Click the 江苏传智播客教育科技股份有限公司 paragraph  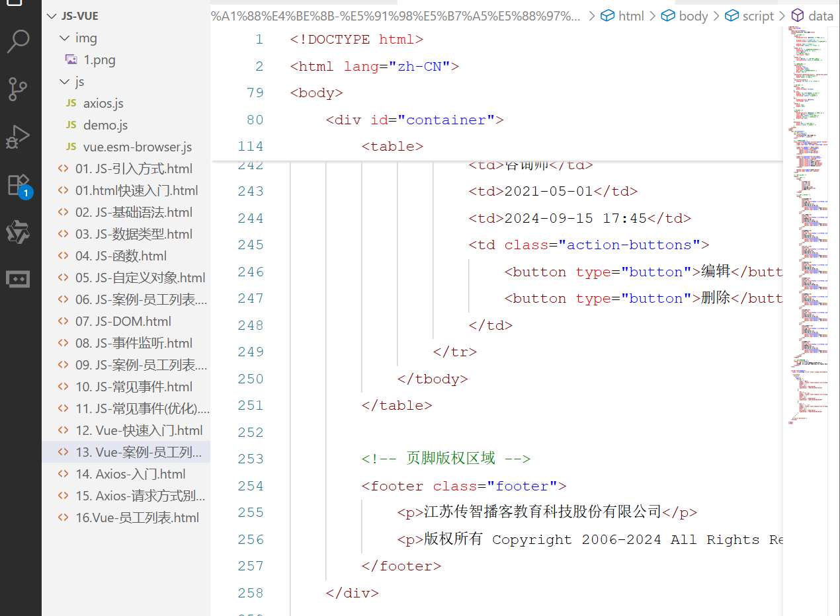tap(547, 512)
